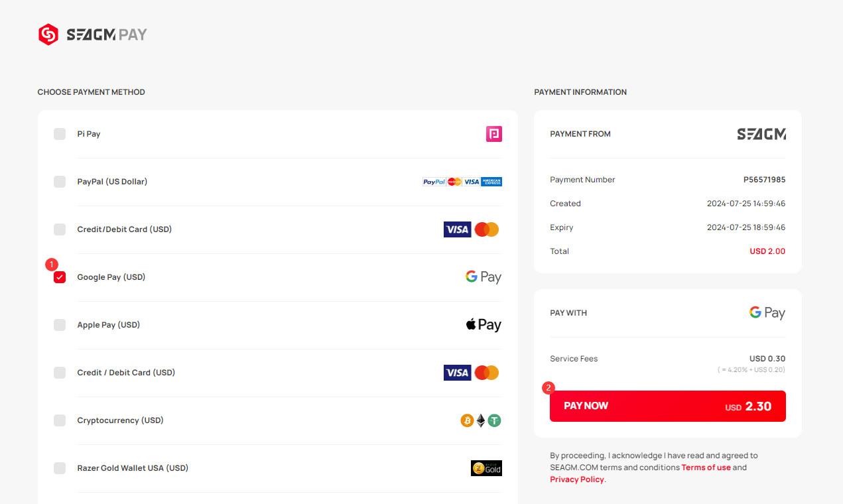Click the SEAGM logo in Payment From panel
Image resolution: width=843 pixels, height=504 pixels.
tap(761, 134)
